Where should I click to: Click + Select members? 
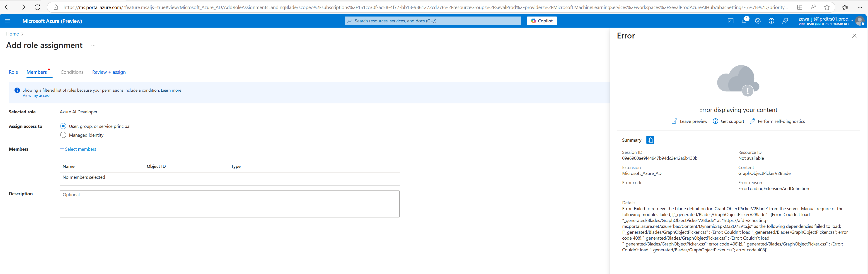tap(78, 149)
